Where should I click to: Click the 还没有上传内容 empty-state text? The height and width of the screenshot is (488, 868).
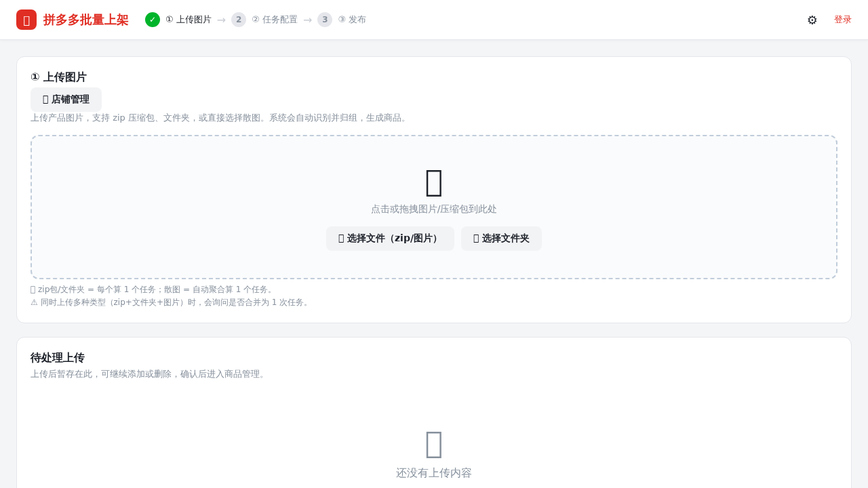click(434, 473)
